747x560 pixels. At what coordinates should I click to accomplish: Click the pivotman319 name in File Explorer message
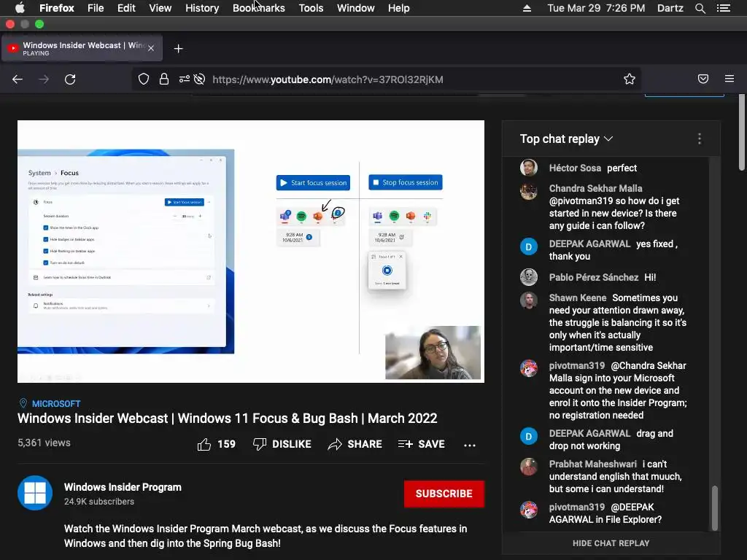576,507
